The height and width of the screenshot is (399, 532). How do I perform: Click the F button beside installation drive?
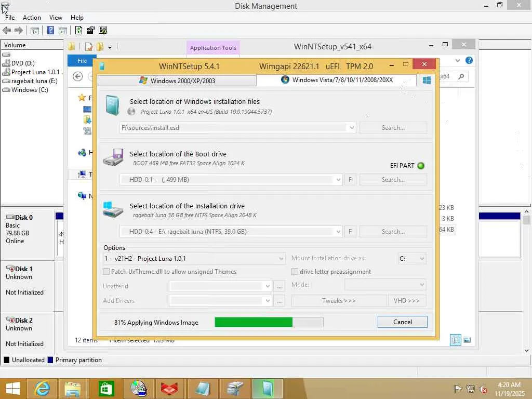click(x=350, y=231)
